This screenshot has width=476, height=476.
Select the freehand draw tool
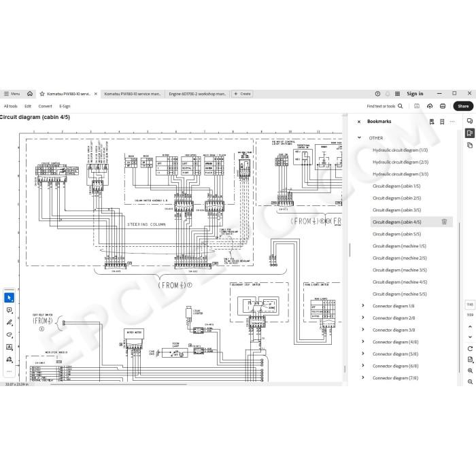(9, 335)
